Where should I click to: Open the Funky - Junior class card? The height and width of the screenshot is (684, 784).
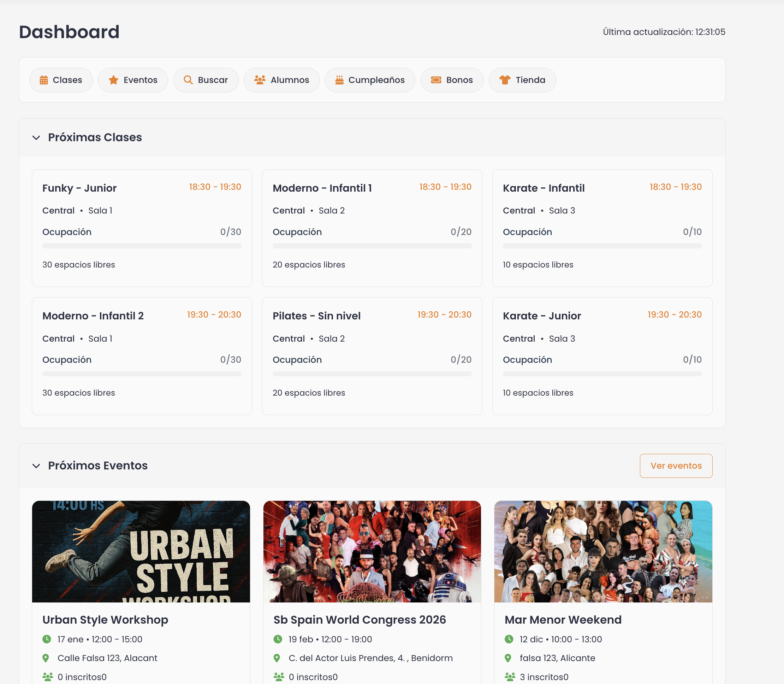coord(142,228)
